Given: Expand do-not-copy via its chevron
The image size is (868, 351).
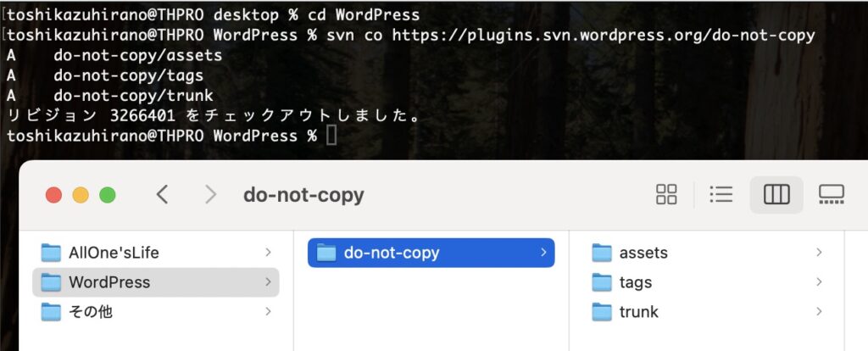Looking at the screenshot, I should pyautogui.click(x=543, y=253).
